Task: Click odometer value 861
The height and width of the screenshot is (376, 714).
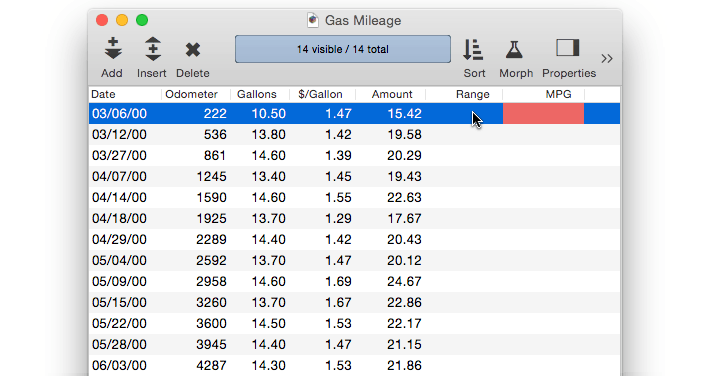Action: [x=215, y=155]
